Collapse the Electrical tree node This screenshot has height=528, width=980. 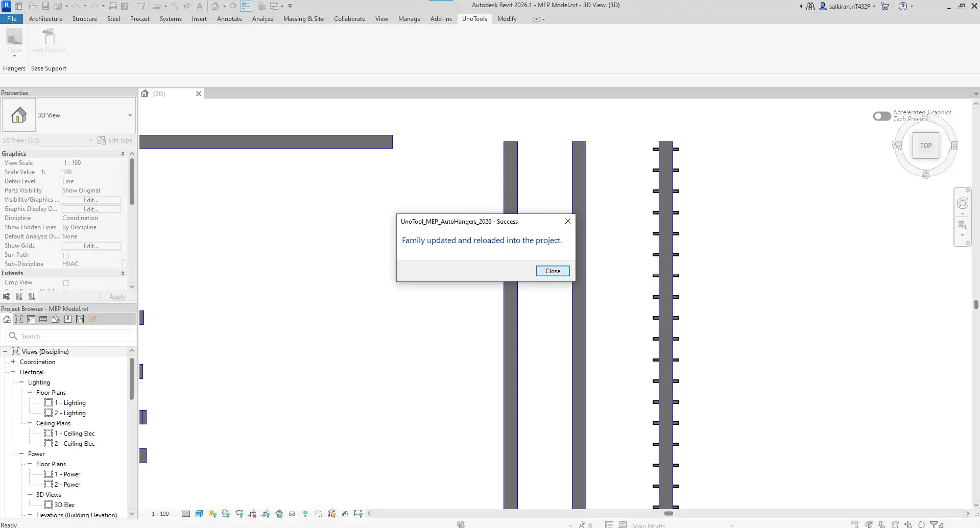tap(13, 372)
